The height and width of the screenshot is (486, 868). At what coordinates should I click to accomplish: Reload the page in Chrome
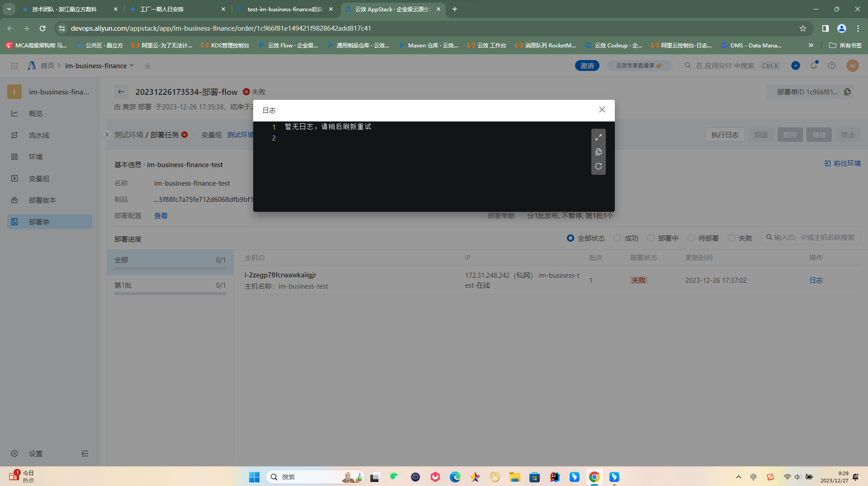coord(42,28)
